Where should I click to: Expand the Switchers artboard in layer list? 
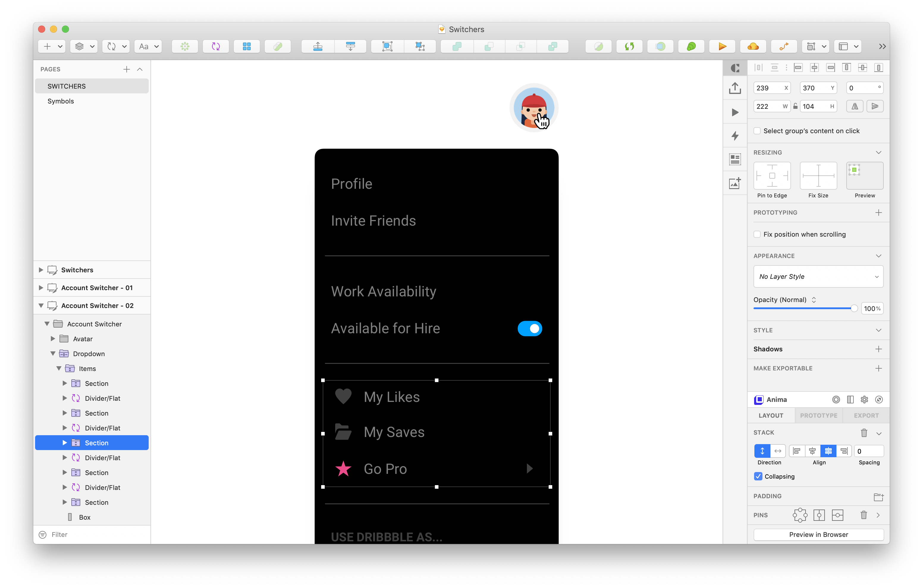click(x=41, y=270)
